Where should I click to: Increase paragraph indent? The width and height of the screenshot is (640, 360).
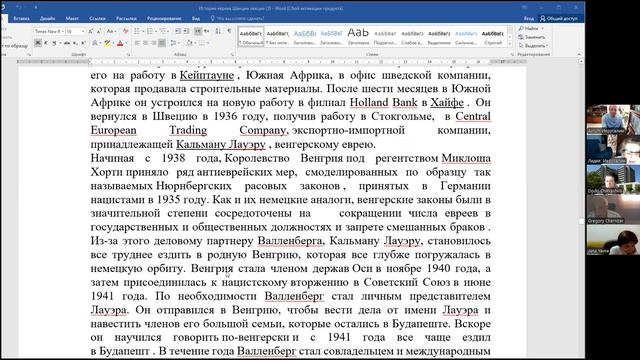click(x=186, y=31)
